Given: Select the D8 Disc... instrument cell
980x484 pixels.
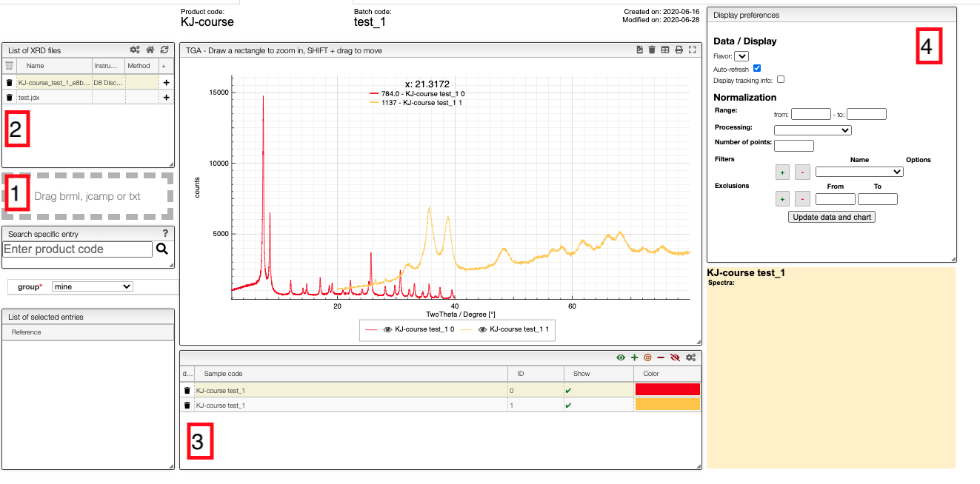Looking at the screenshot, I should 108,83.
